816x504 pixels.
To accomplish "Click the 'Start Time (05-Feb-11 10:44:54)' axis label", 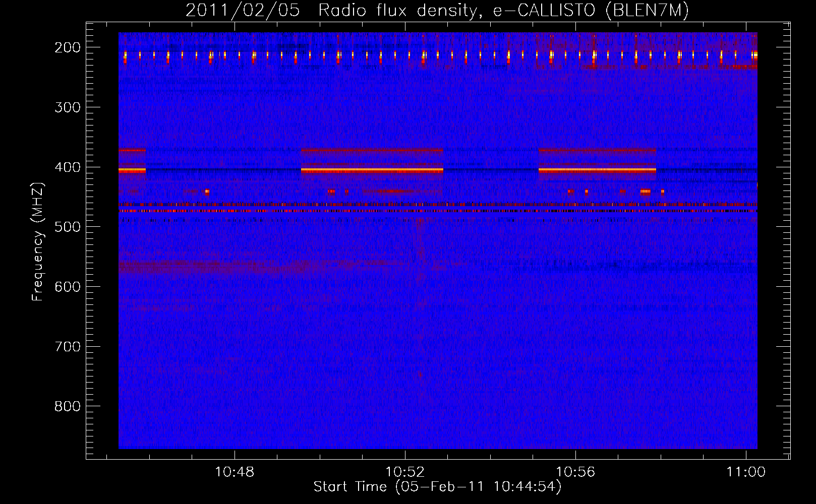I will pyautogui.click(x=437, y=487).
